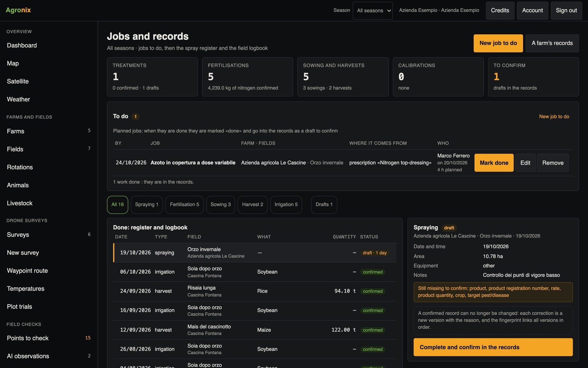This screenshot has width=588, height=368.
Task: Open the Account page
Action: pos(532,10)
